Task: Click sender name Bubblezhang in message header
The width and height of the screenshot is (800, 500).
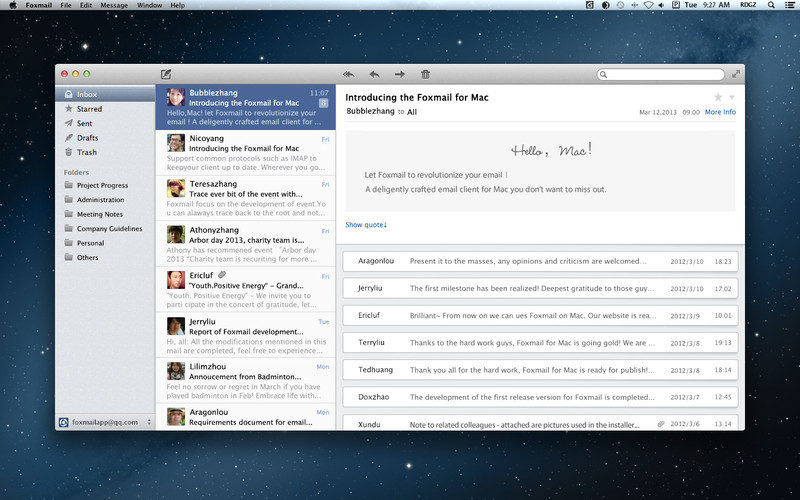Action: [x=370, y=111]
